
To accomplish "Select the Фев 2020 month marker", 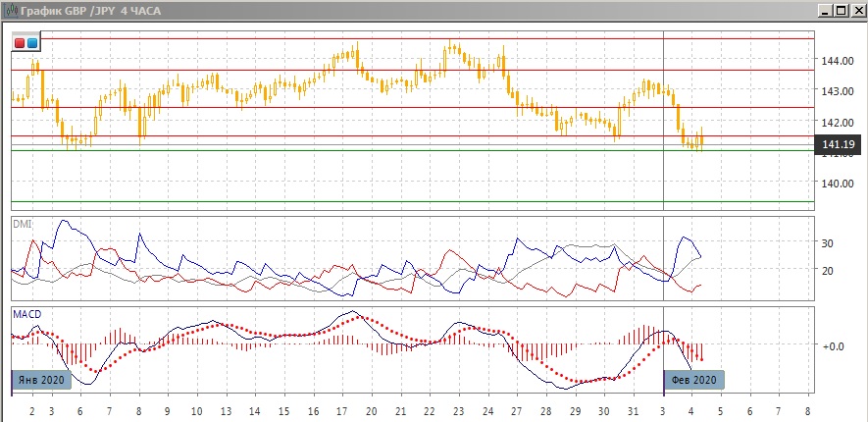I will click(694, 380).
